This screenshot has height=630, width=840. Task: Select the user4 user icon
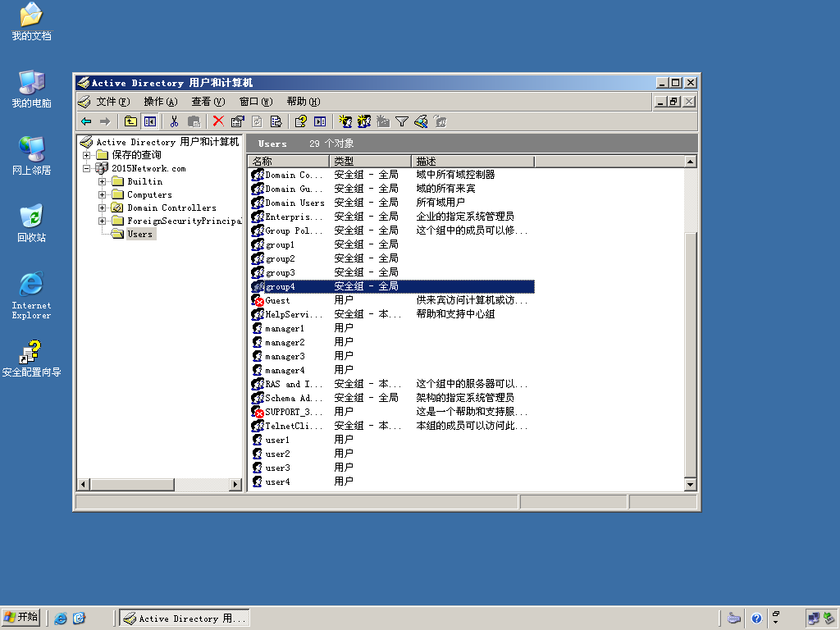(x=258, y=482)
